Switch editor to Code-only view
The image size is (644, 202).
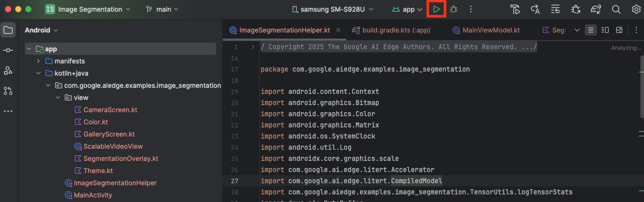(590, 30)
